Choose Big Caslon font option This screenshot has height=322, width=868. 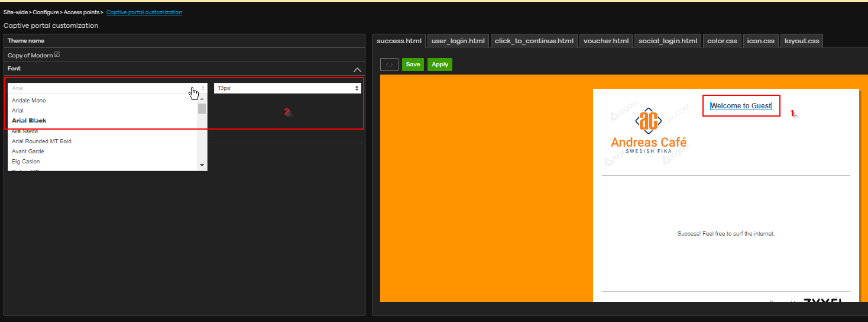point(26,162)
